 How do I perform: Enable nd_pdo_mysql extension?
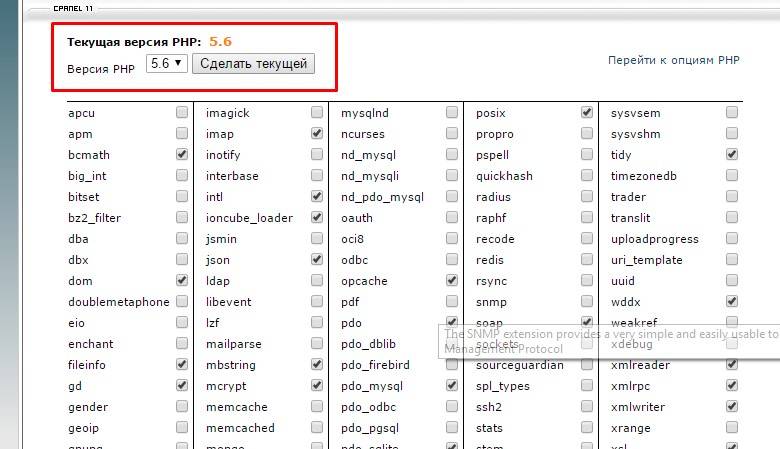pyautogui.click(x=452, y=196)
